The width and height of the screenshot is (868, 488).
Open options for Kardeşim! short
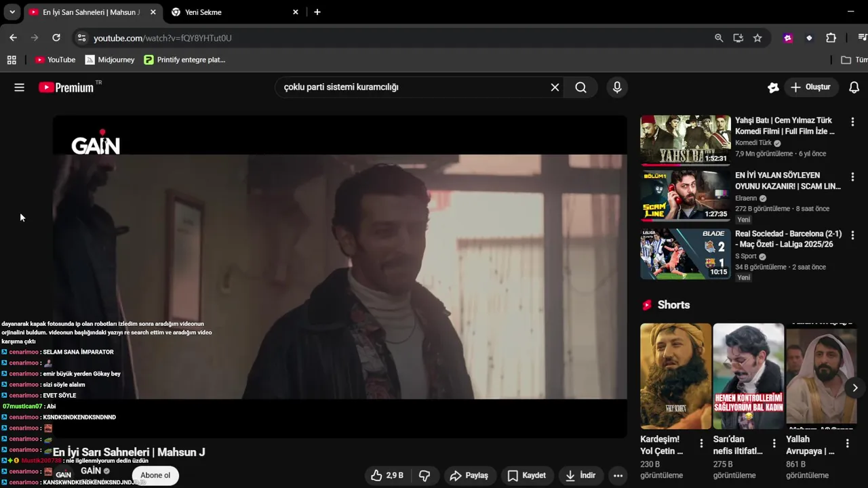point(701,443)
